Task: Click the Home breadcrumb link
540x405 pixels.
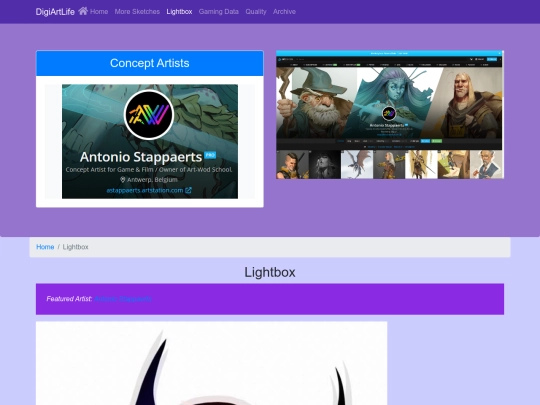Action: (x=45, y=247)
